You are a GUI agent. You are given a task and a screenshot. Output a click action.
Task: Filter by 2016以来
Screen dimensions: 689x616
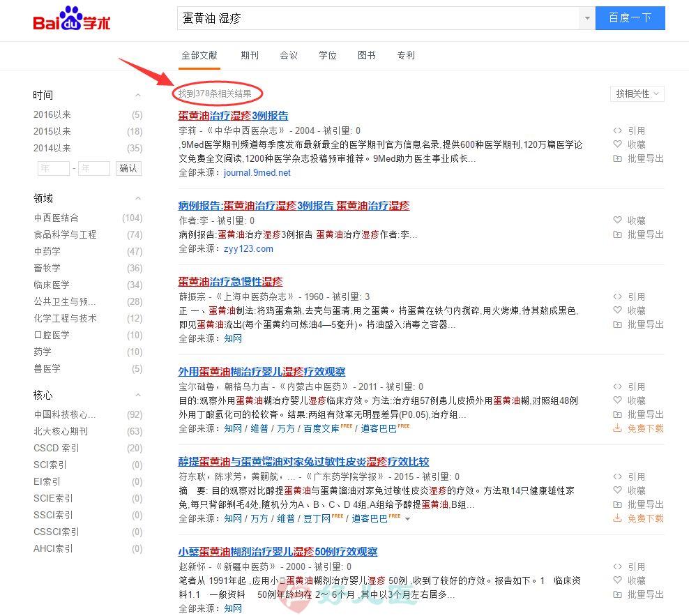52,114
